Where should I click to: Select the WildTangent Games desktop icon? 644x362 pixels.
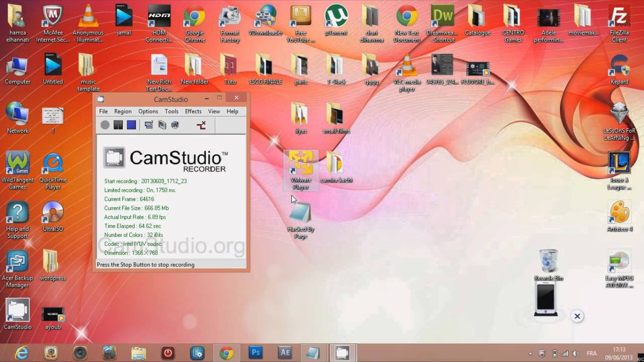[18, 171]
